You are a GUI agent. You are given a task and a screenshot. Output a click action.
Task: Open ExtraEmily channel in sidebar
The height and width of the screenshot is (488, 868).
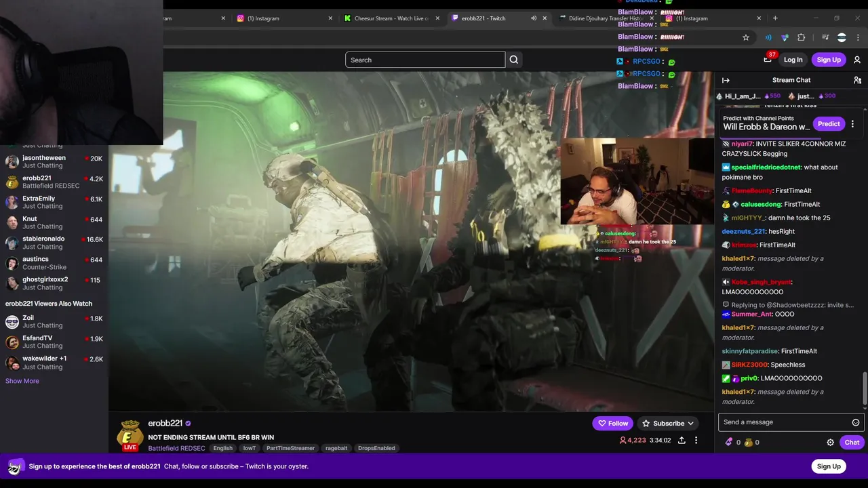[54, 202]
